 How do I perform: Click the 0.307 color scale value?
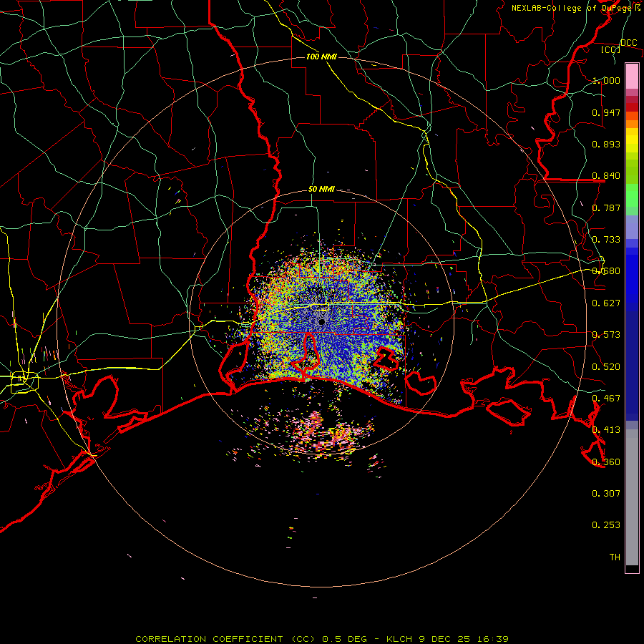click(606, 494)
